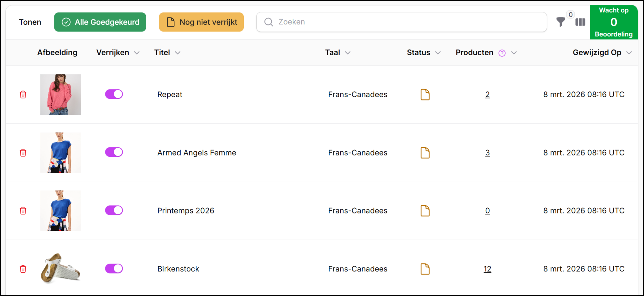
Task: Show Alle Goedgekeurd items
Action: tap(100, 22)
